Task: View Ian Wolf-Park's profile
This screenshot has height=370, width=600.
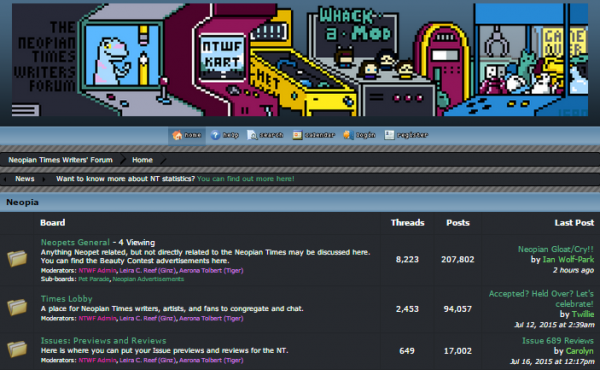Action: point(568,259)
